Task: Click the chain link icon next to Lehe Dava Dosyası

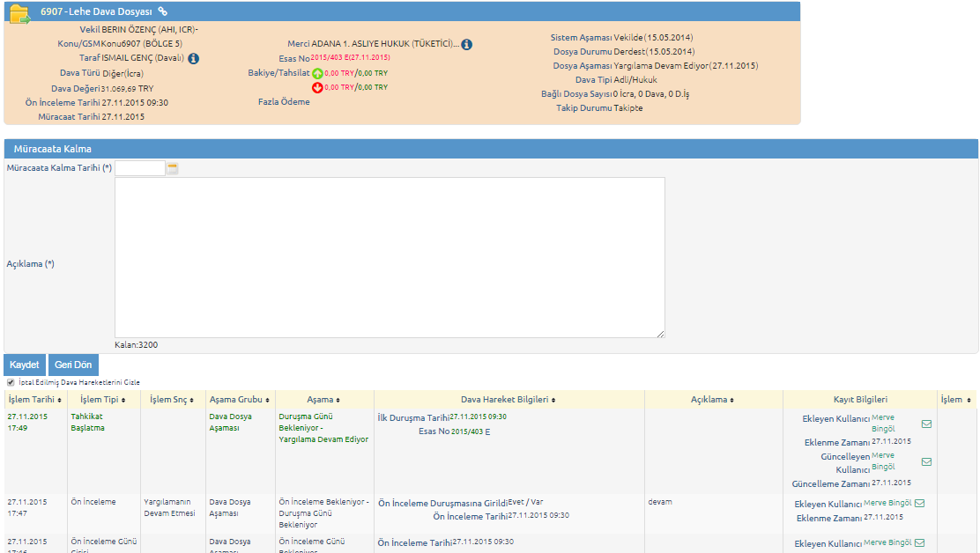Action: (162, 11)
